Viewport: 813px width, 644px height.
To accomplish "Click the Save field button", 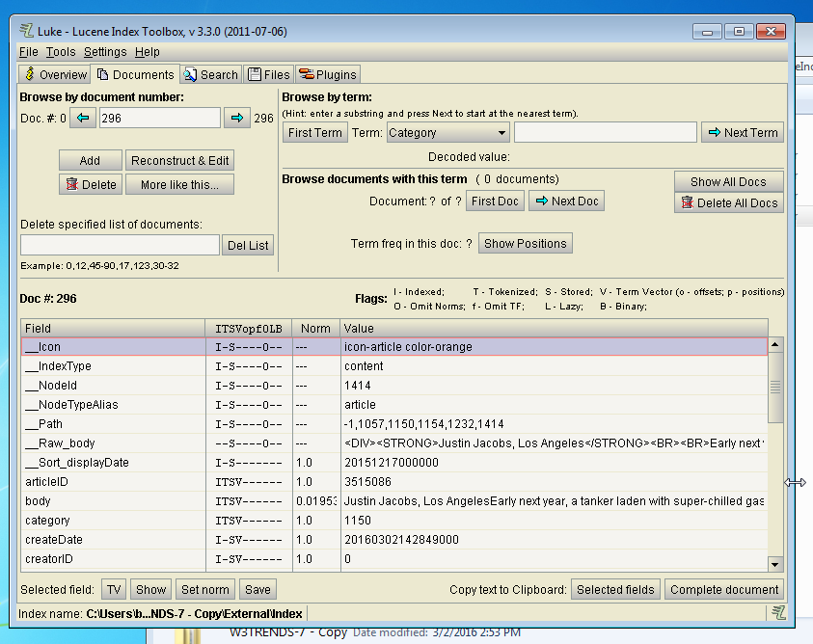I will (x=257, y=590).
